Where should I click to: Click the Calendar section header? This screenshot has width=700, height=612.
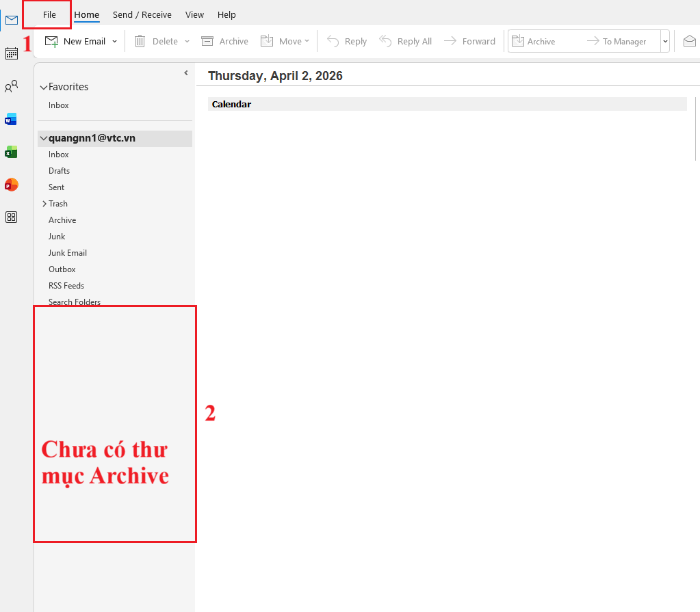pos(448,105)
